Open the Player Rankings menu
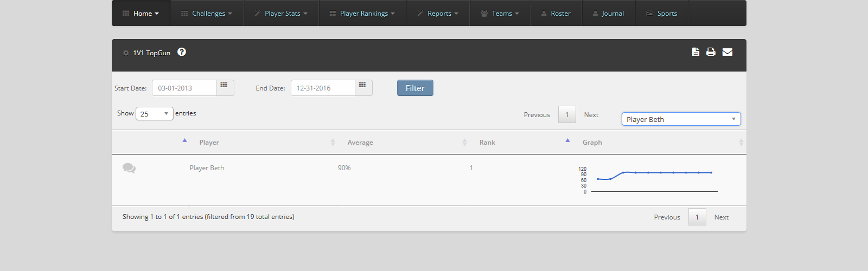The height and width of the screenshot is (271, 868). (362, 14)
